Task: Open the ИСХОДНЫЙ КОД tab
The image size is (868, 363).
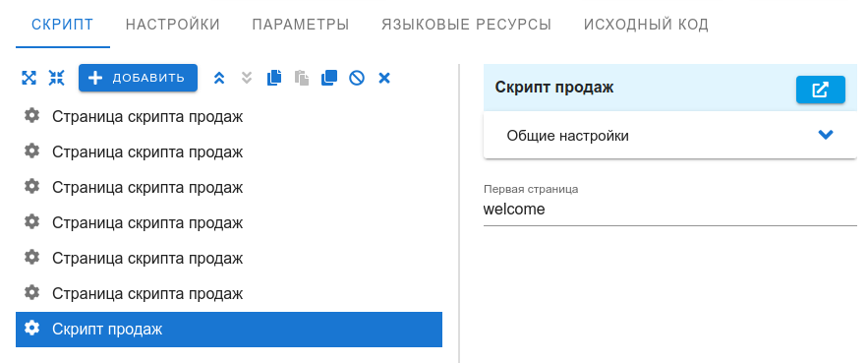Action: [646, 25]
